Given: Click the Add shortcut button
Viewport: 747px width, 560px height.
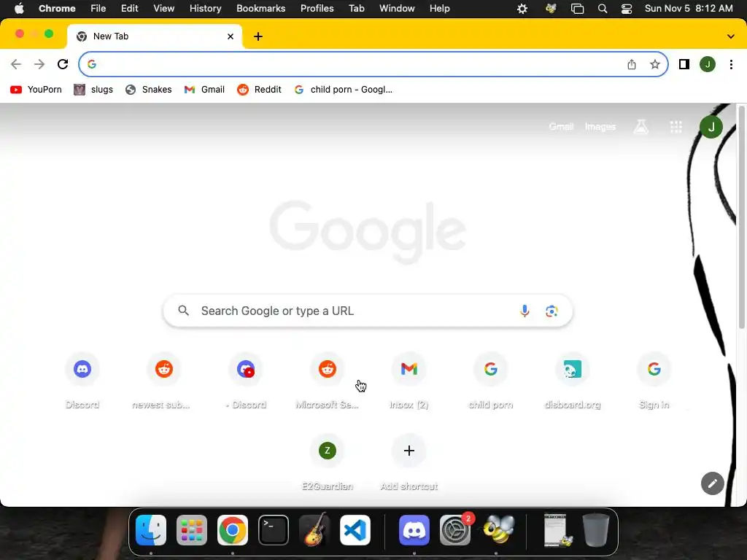Looking at the screenshot, I should 409,462.
